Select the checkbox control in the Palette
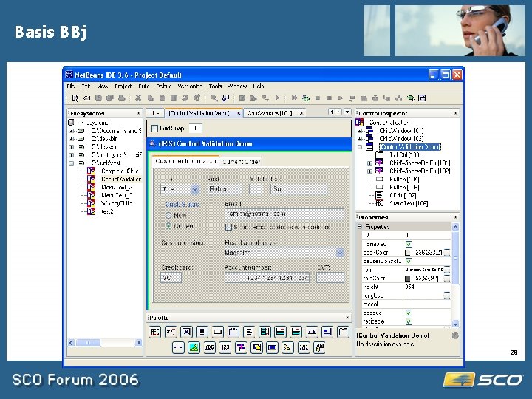 pyautogui.click(x=186, y=332)
